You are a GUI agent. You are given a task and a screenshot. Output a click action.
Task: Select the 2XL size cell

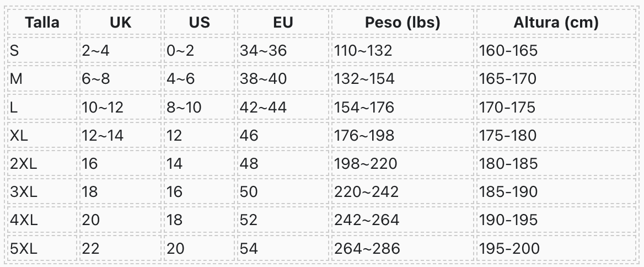[42, 163]
